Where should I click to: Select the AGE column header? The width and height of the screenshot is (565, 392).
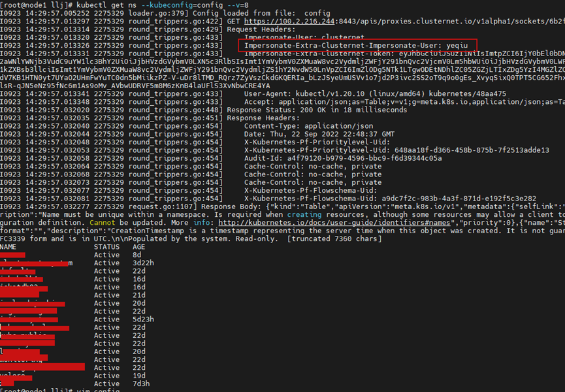[x=139, y=247]
